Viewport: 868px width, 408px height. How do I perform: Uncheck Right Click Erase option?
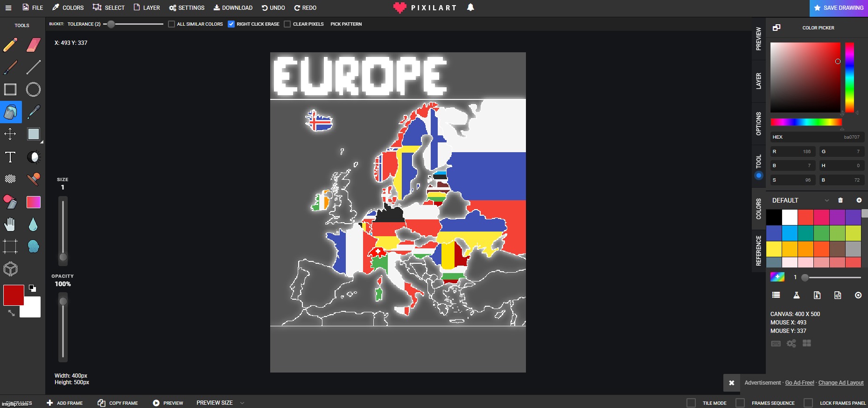pos(231,24)
